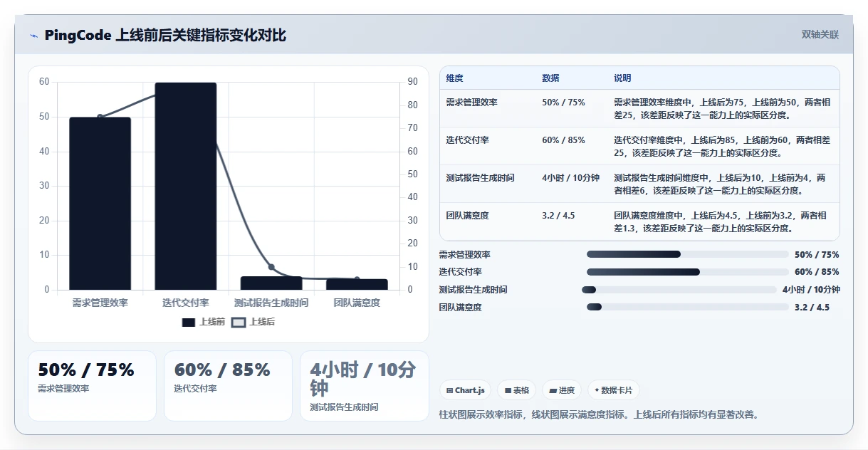Select the 表格 tag chip
Screen dimensions: 868x450
[x=516, y=390]
